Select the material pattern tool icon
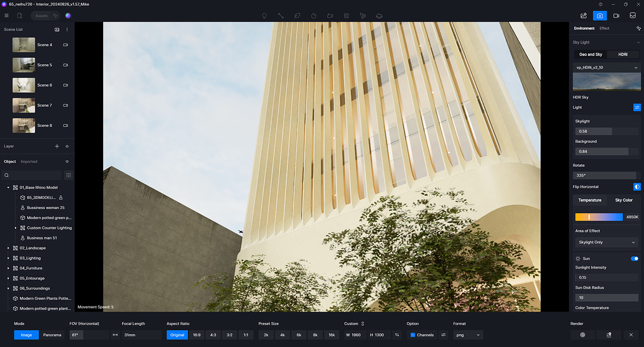The width and height of the screenshot is (644, 347). pos(347,16)
